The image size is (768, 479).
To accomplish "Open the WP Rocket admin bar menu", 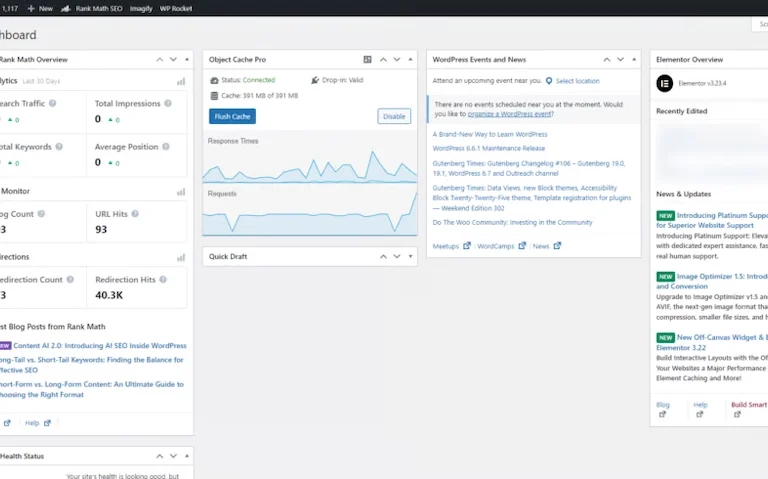I will click(x=176, y=8).
